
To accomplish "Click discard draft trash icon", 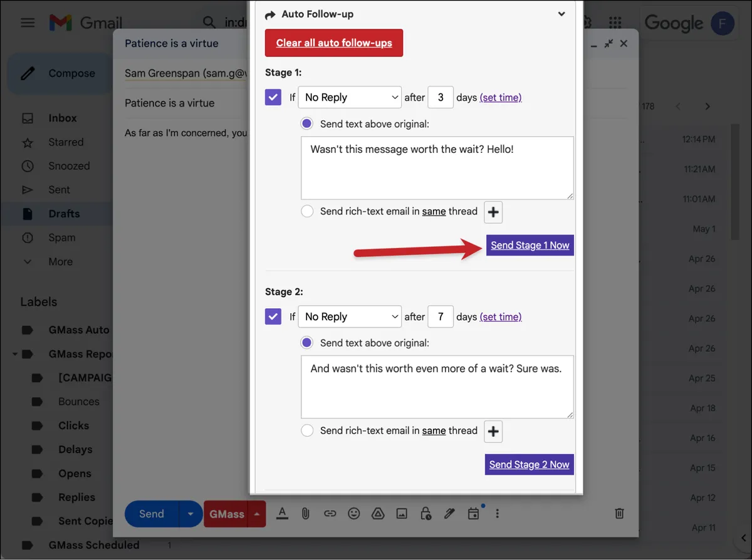I will 619,514.
